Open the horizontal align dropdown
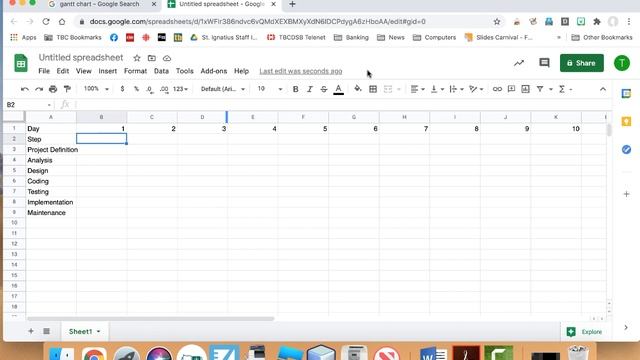 417,89
